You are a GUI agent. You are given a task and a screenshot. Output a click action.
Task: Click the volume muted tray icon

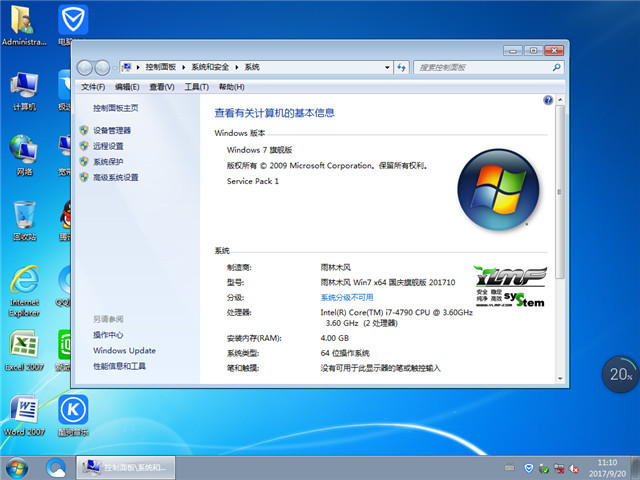point(574,469)
